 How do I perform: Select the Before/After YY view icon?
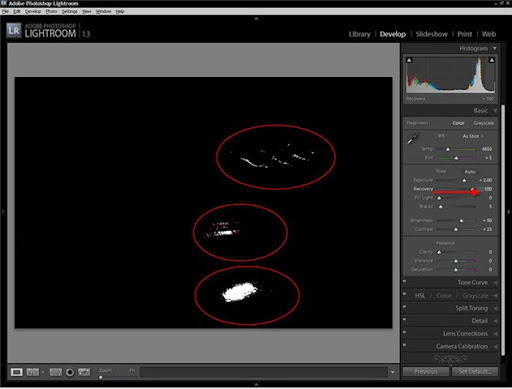32,372
